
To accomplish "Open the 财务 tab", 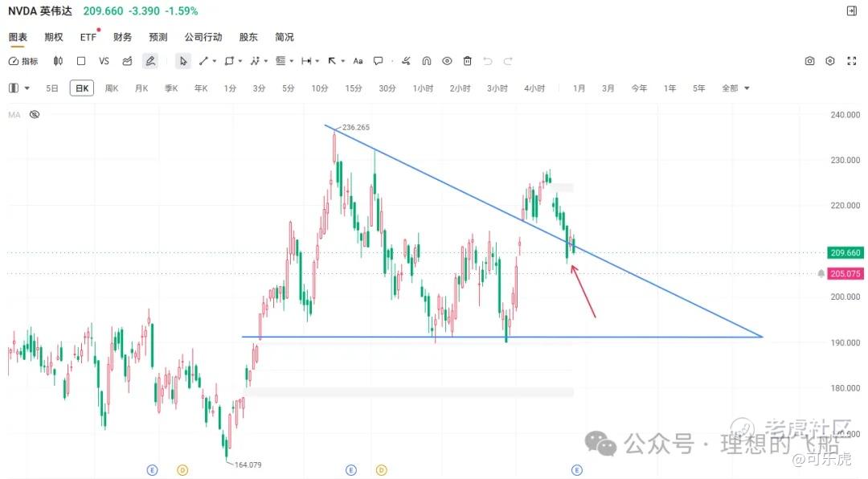I will pyautogui.click(x=122, y=37).
